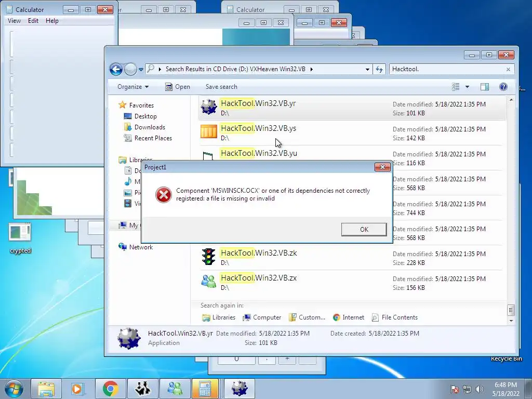Click Save search in toolbar
Viewport: 532px width, 399px height.
[221, 87]
